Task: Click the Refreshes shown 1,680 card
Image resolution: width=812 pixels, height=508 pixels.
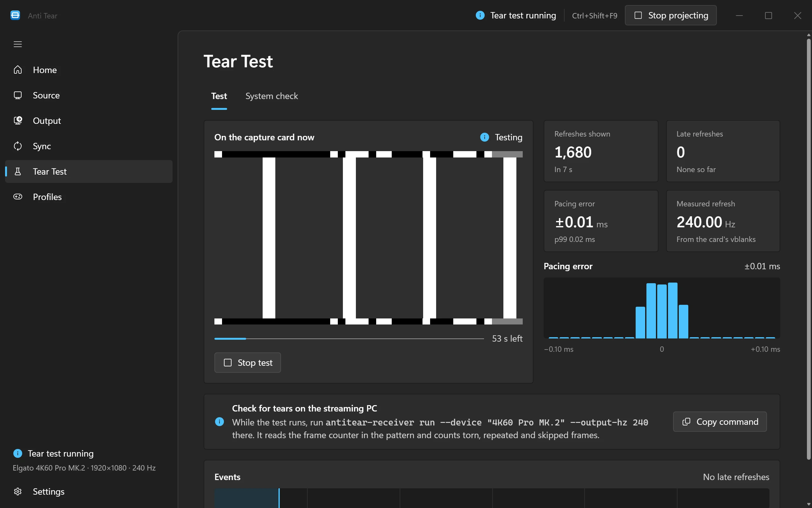Action: click(601, 151)
